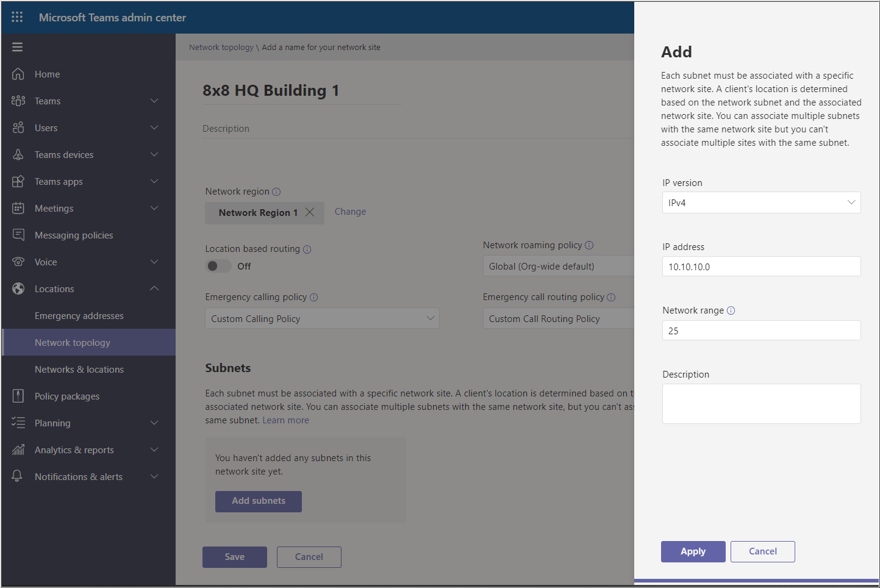Click info icon beside Emergency calling policy
The height and width of the screenshot is (588, 880).
314,297
